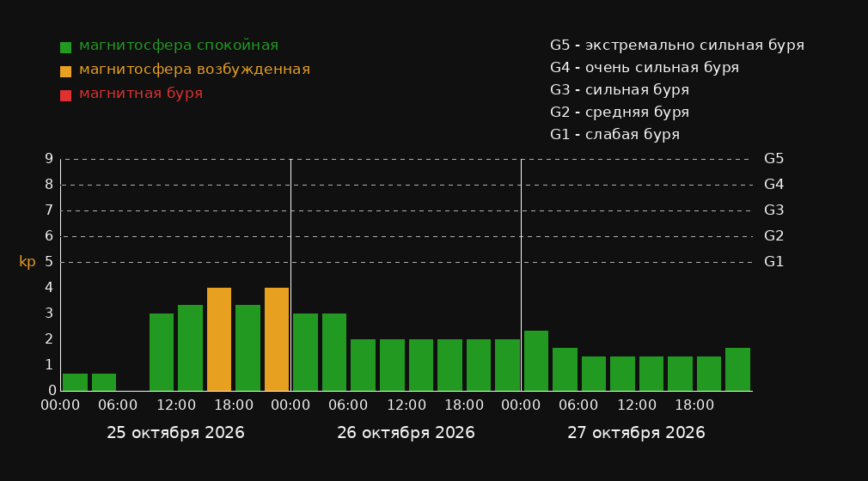This screenshot has width=868, height=481.
Task: Select the text 'магнитосфера спокойная'
Action: [x=179, y=46]
